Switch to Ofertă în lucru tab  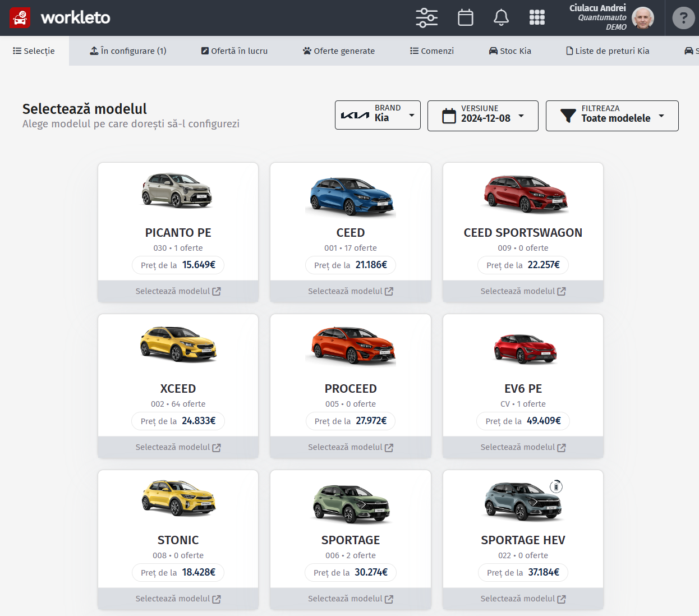pos(234,51)
